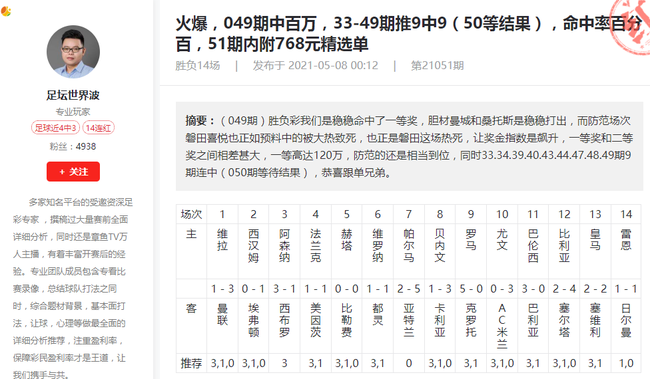Select home team 维拉 in match 1
Image resolution: width=650 pixels, height=379 pixels.
(223, 240)
